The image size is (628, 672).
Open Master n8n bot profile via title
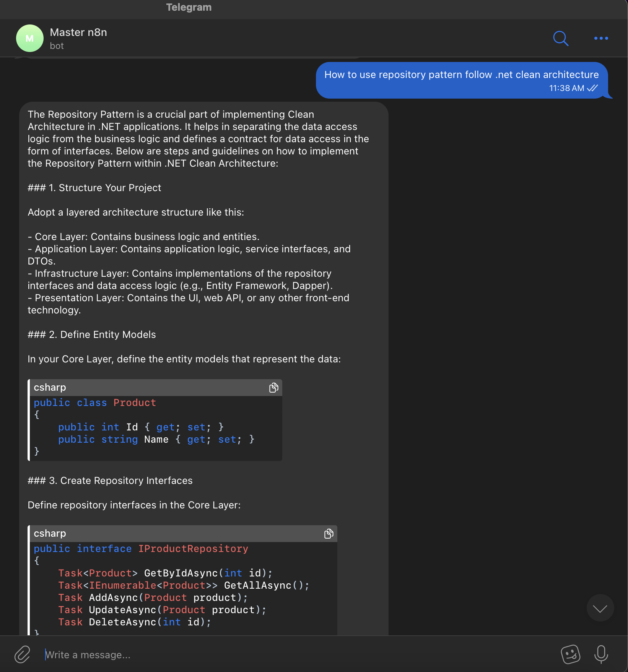click(x=78, y=32)
